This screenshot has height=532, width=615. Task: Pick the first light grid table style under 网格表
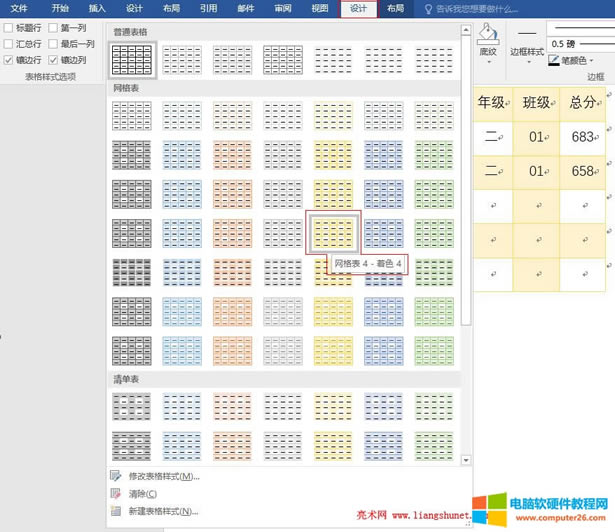(x=132, y=116)
